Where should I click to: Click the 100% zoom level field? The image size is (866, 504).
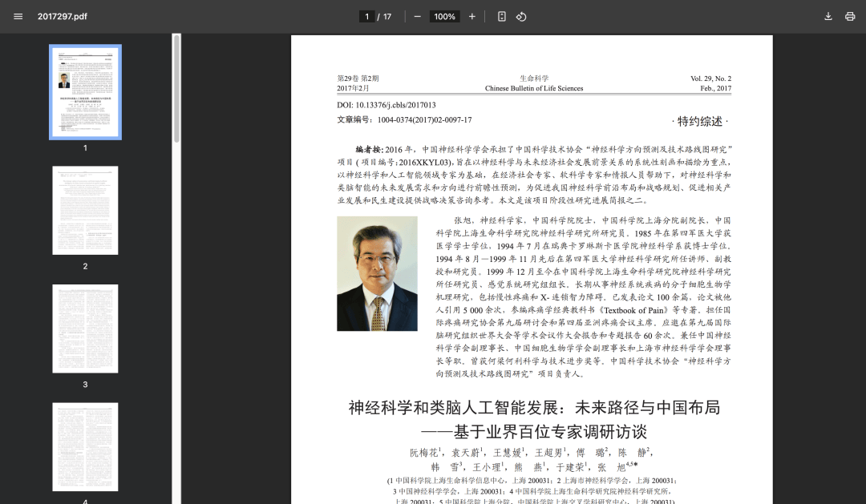tap(444, 17)
